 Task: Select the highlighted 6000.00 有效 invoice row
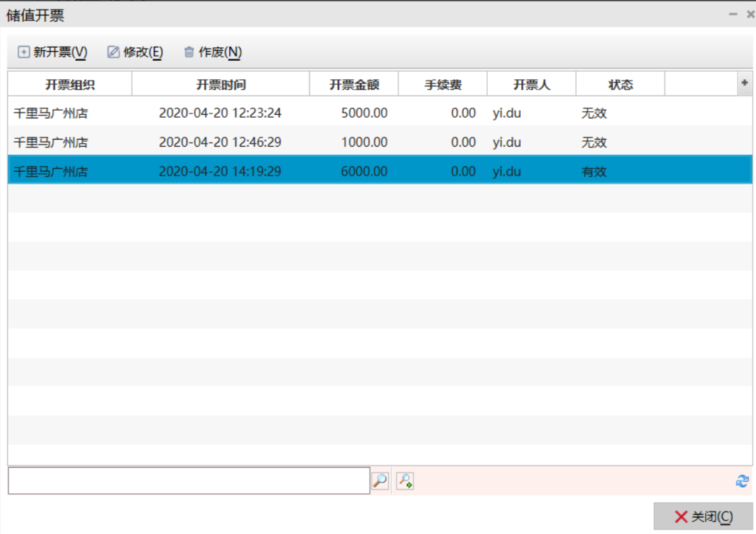(x=355, y=171)
